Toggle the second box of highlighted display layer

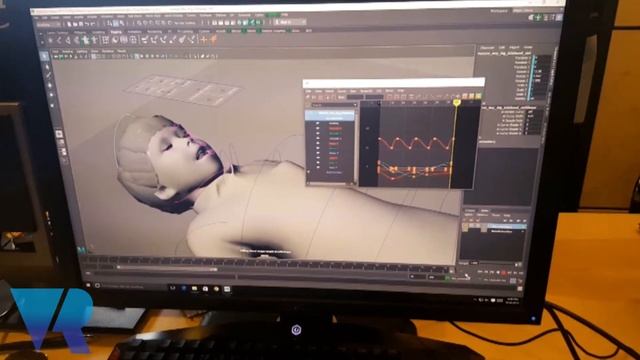pyautogui.click(x=471, y=226)
